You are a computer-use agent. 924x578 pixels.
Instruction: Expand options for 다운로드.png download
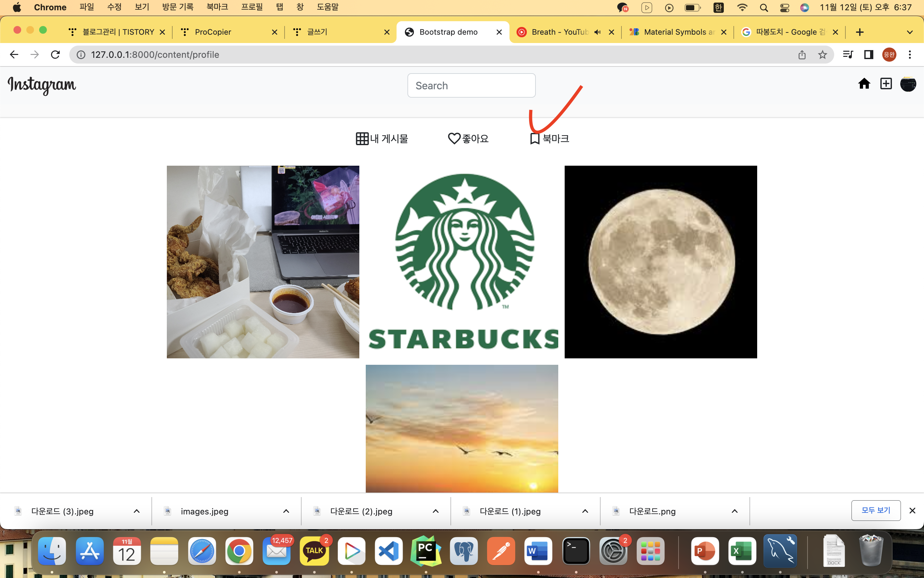tap(735, 511)
